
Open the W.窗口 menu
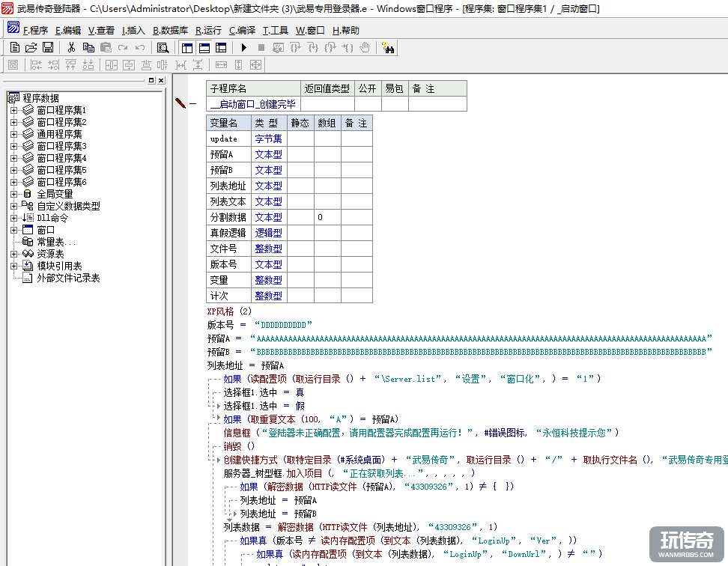[x=310, y=31]
